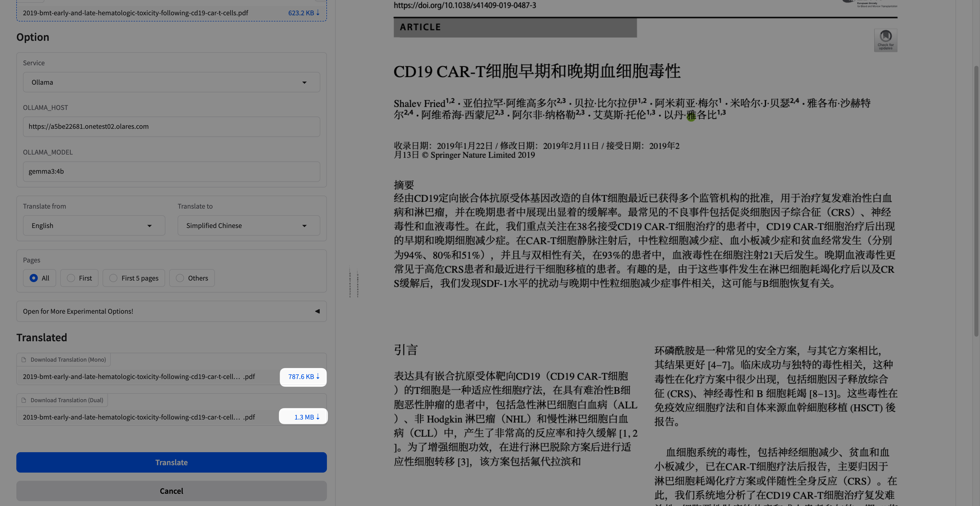
Task: Click the Translate button
Action: (171, 462)
